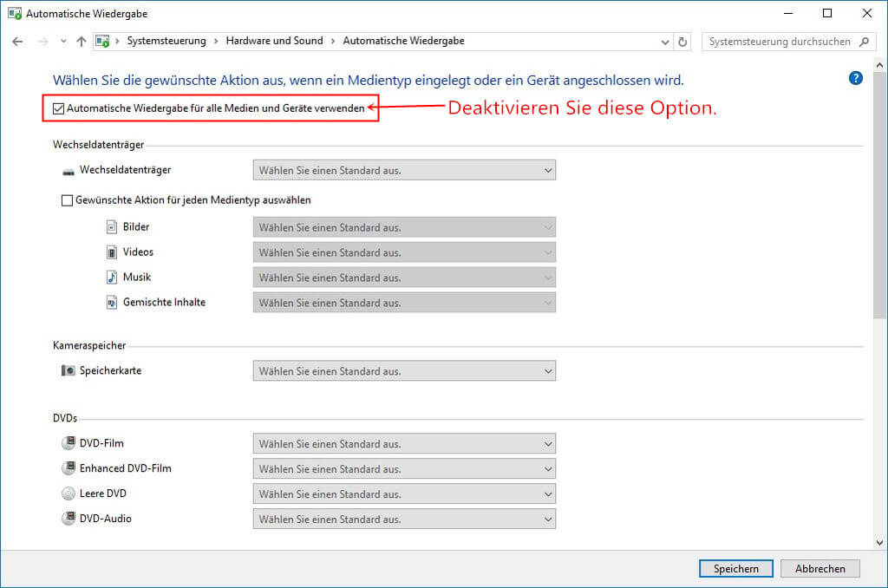
Task: Click the Videos file icon
Action: (112, 252)
